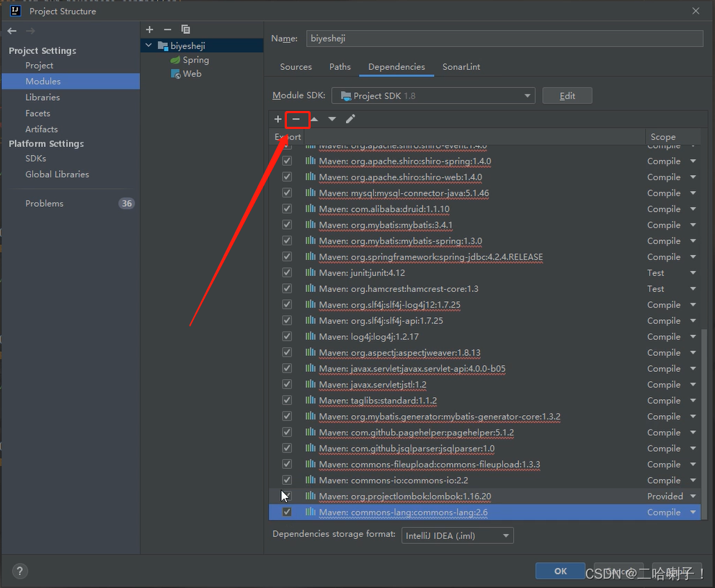The width and height of the screenshot is (715, 588).
Task: Open Module SDK dropdown
Action: tap(433, 96)
